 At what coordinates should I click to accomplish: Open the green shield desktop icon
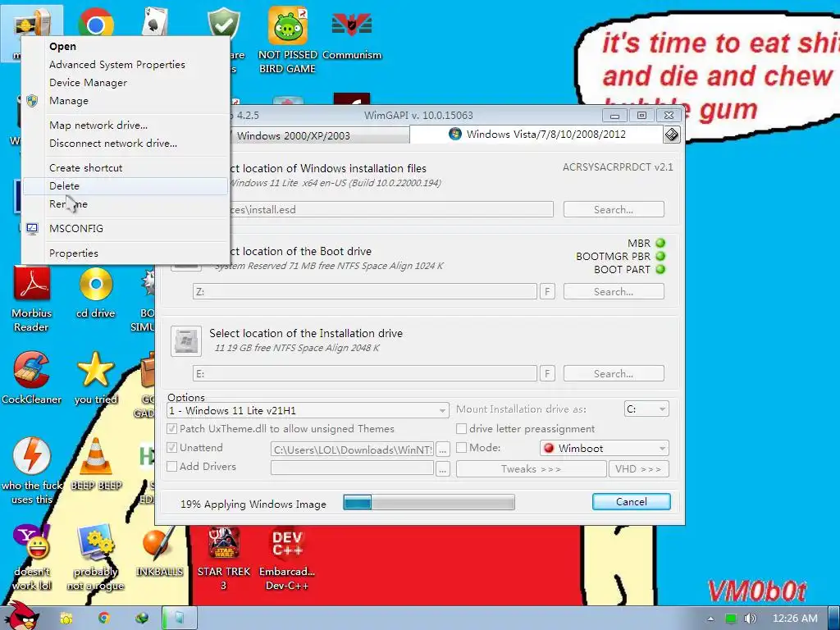[223, 22]
